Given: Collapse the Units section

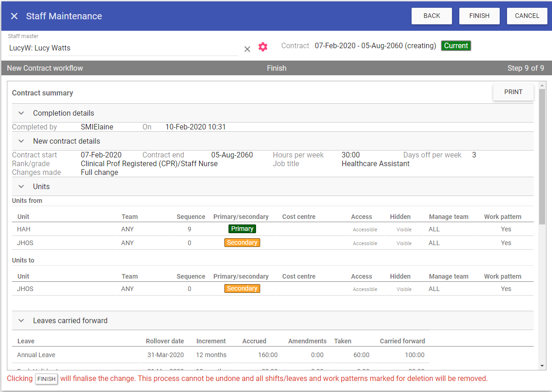Looking at the screenshot, I should [21, 187].
